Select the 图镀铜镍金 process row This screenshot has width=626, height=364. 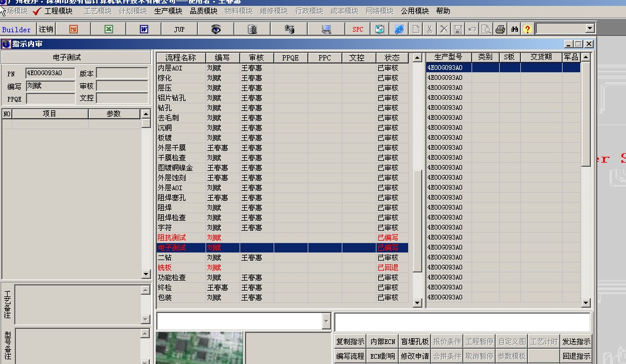point(282,168)
